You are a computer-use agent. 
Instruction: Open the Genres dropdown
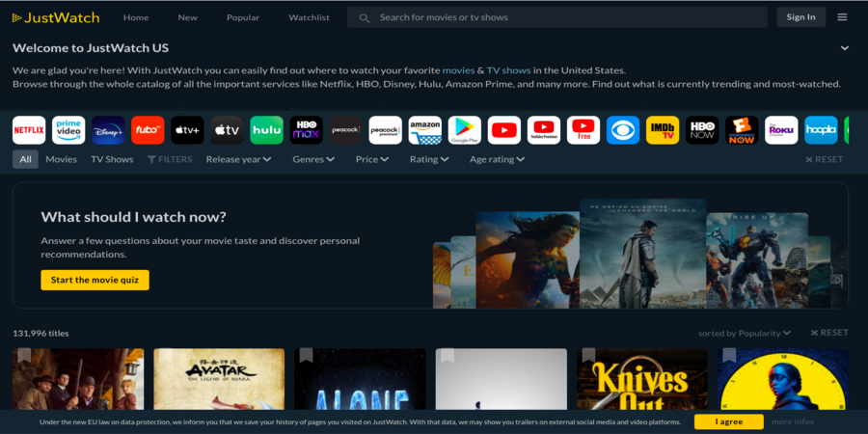[313, 159]
